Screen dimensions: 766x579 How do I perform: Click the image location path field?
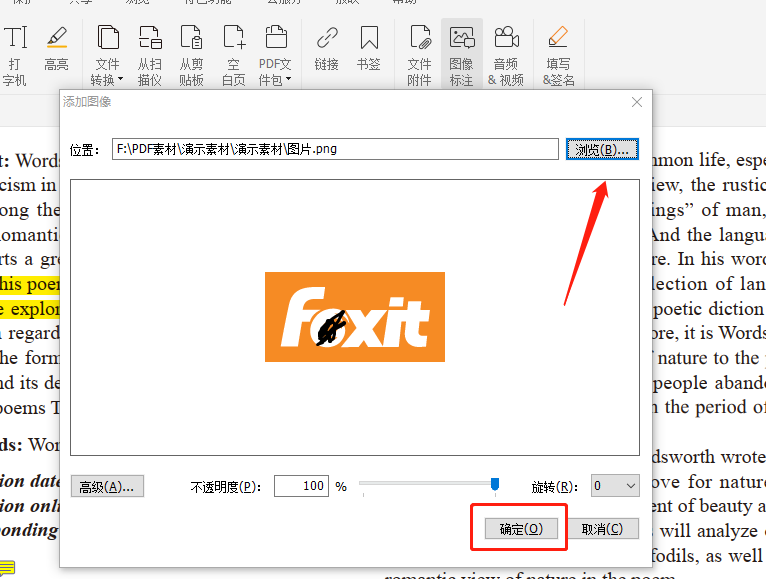pos(335,149)
